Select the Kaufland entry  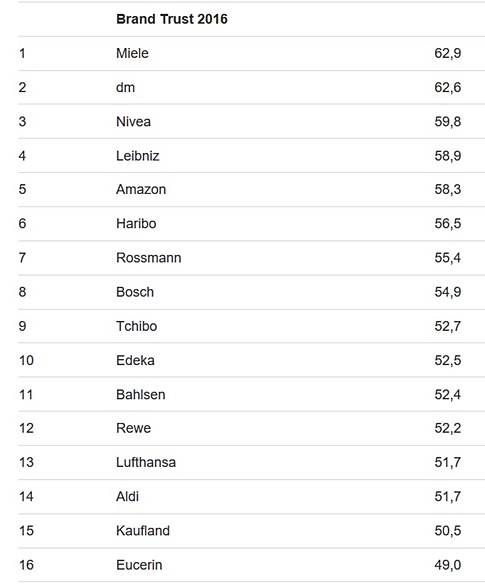tap(143, 531)
